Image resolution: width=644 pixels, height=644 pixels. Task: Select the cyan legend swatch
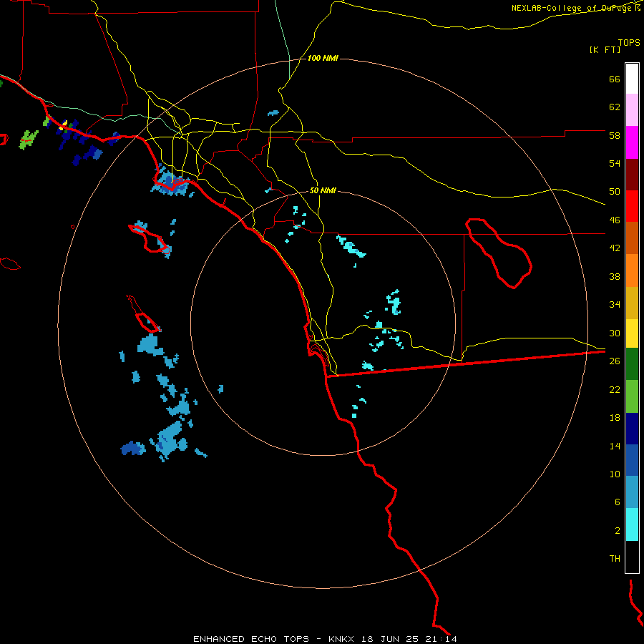(x=632, y=525)
